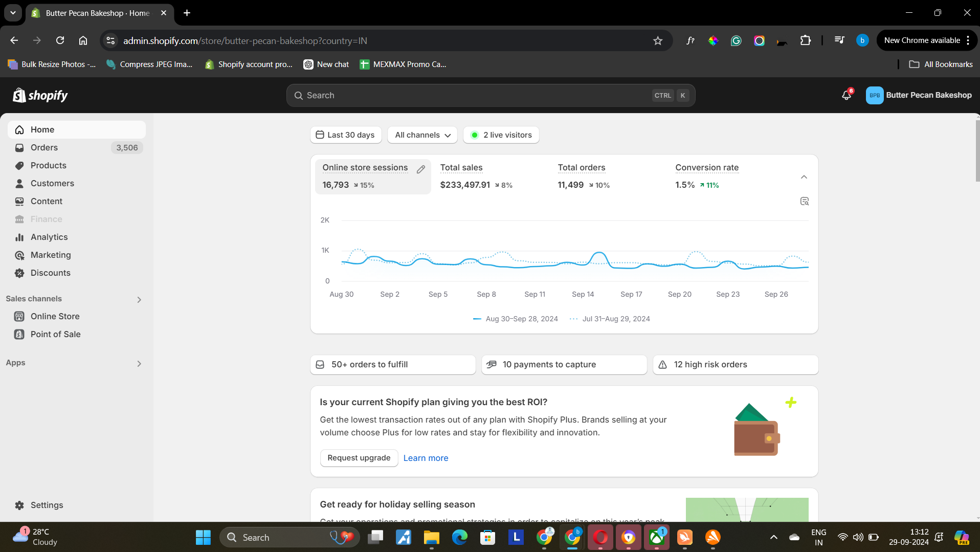Viewport: 980px width, 552px height.
Task: Open the Online Store sales channel
Action: click(x=77, y=316)
